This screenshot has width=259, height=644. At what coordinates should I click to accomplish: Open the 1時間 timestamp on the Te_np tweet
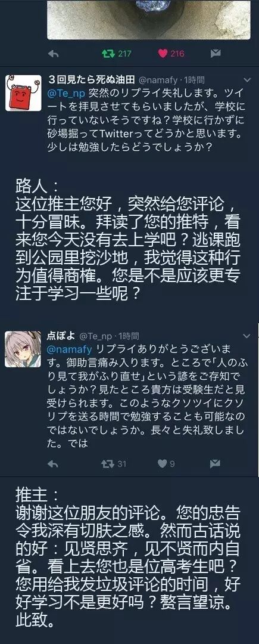point(128,336)
